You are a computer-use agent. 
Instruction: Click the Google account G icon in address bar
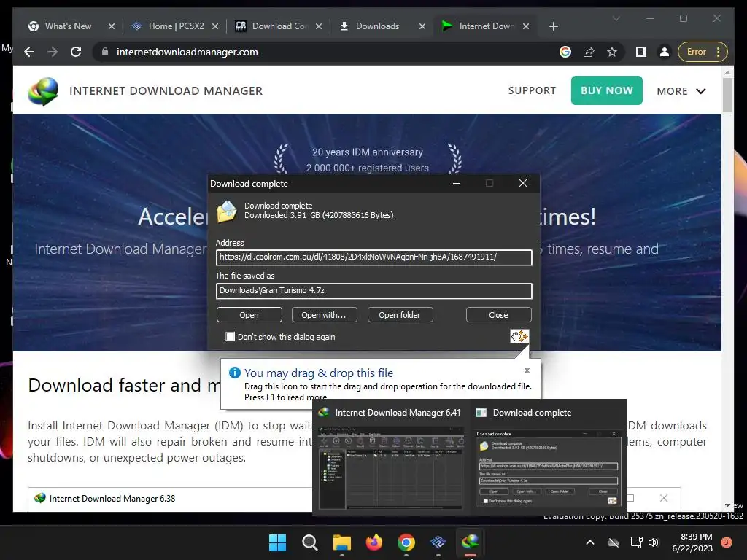click(565, 52)
